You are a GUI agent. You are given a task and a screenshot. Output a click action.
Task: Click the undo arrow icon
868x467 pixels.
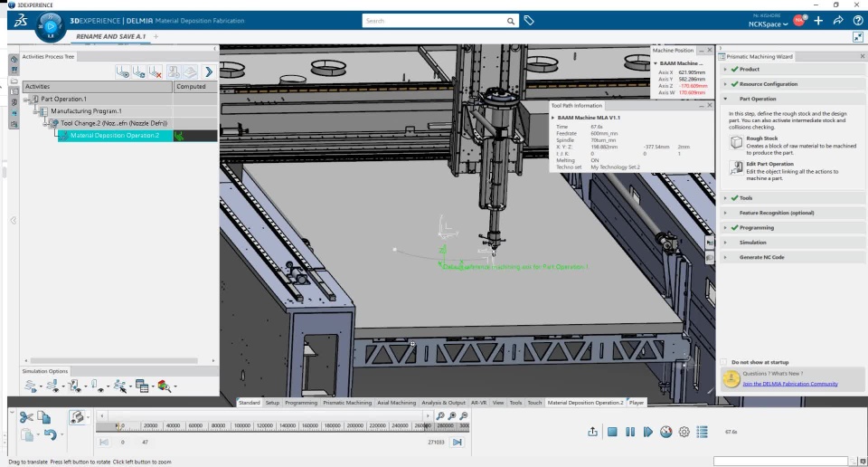pos(50,434)
